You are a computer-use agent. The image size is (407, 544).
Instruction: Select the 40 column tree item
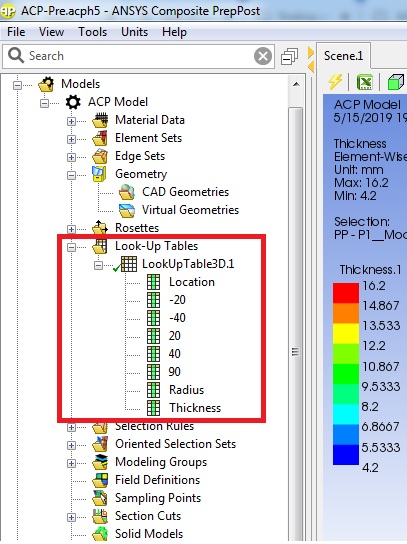click(x=175, y=354)
